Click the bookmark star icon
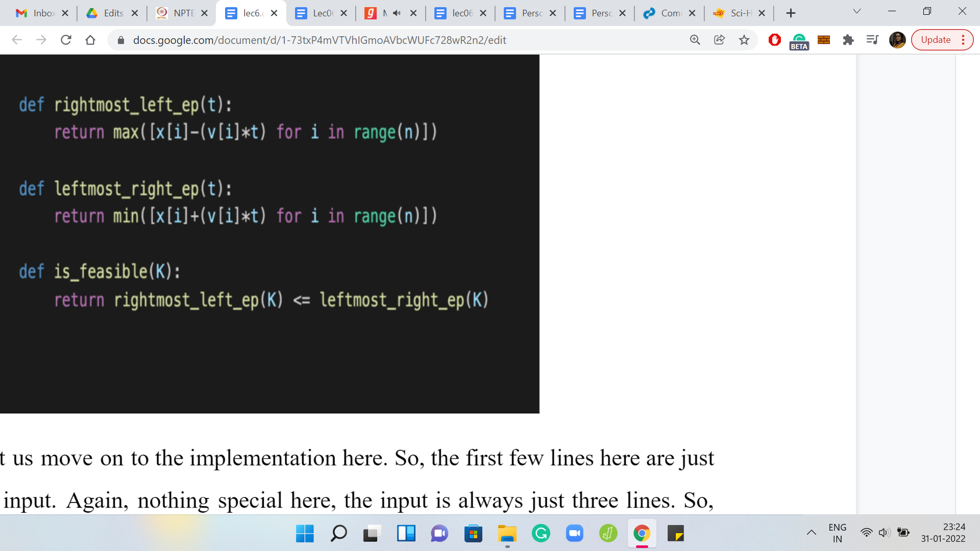The width and height of the screenshot is (980, 551). 744,40
